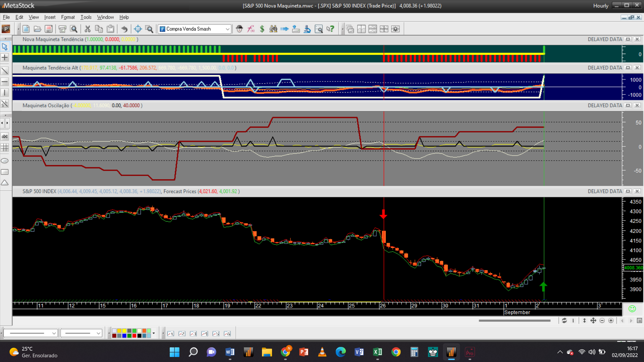Click the Hourly periodicity label
644x362 pixels.
pyautogui.click(x=600, y=6)
